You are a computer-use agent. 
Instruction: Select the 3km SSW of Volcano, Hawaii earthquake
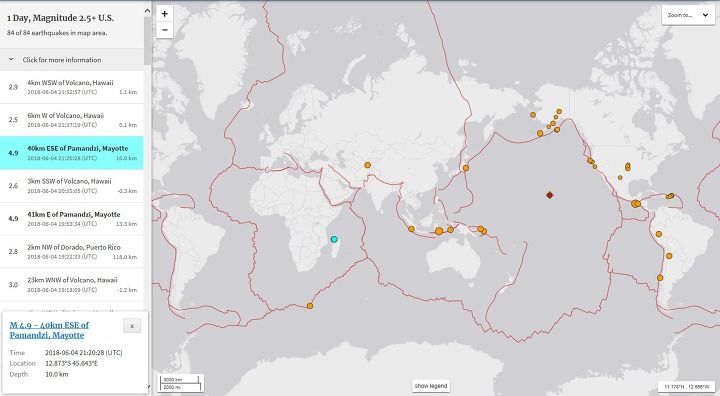pos(72,186)
